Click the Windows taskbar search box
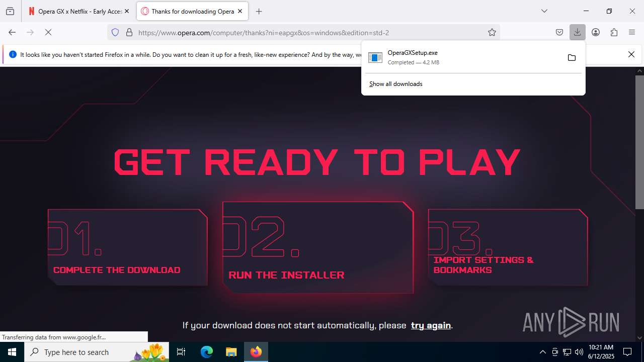Viewport: 644px width, 362px height. pos(98,352)
